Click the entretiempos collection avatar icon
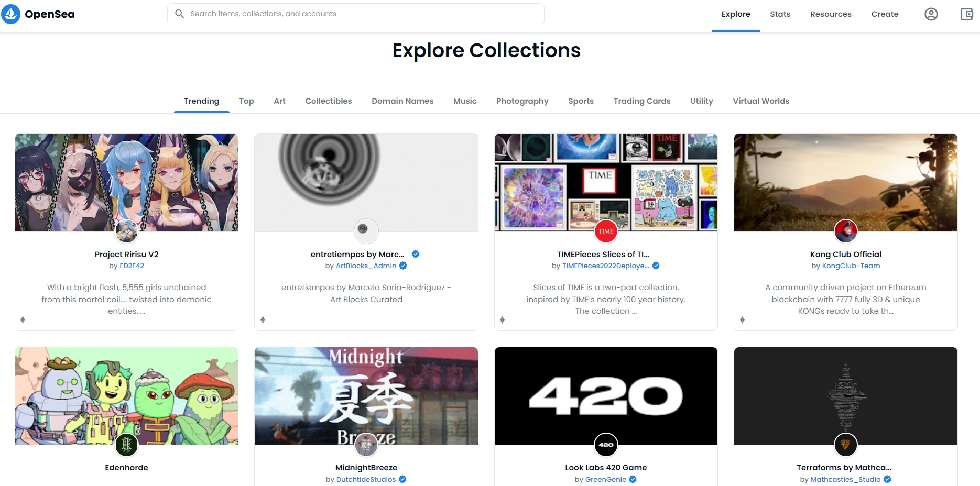The image size is (980, 486). [366, 230]
